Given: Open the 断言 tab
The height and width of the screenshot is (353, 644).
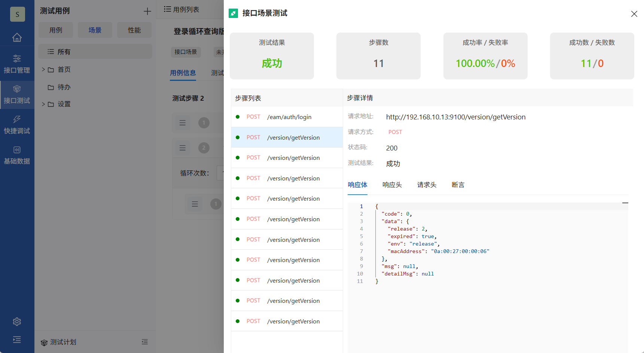Looking at the screenshot, I should 458,185.
